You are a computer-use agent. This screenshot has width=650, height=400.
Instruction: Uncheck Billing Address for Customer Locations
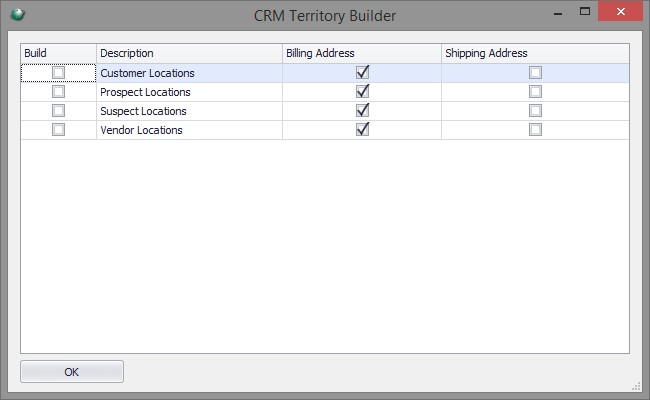[362, 73]
